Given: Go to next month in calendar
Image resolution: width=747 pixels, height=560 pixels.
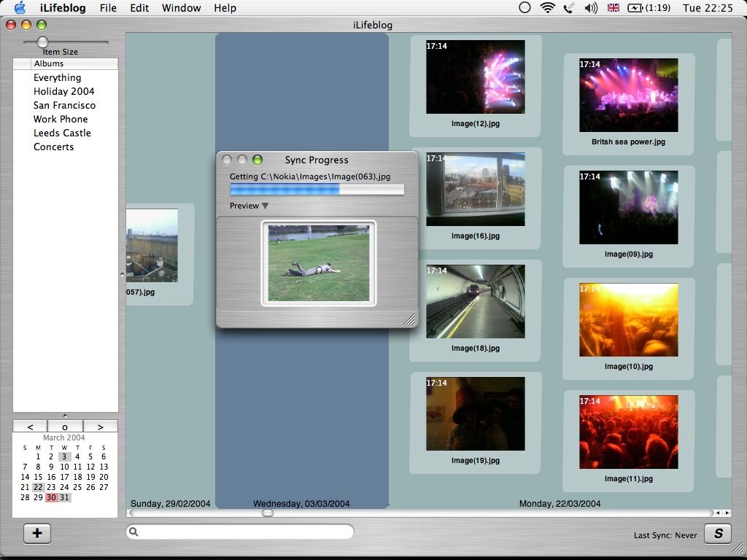Looking at the screenshot, I should click(101, 427).
